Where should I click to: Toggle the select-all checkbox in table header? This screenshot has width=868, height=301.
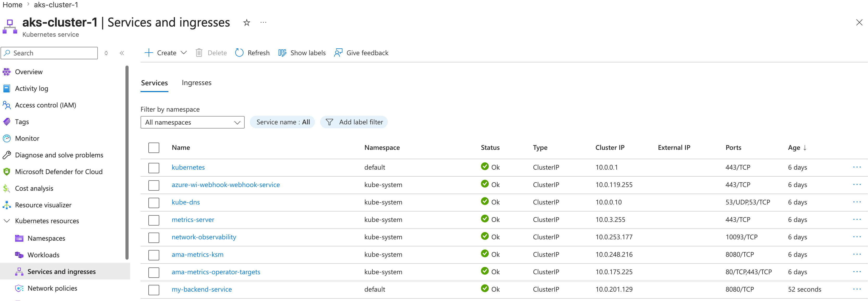point(154,148)
